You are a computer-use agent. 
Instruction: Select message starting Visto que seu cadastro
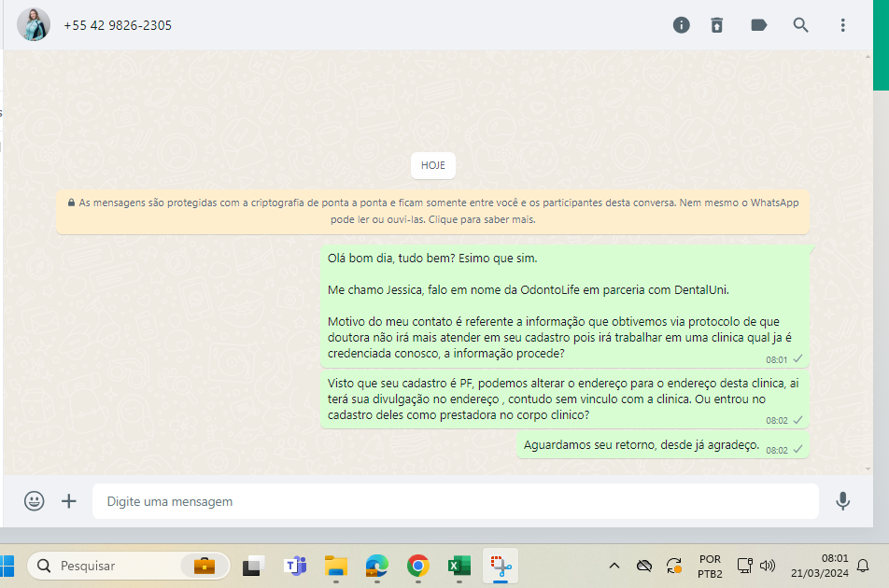[565, 399]
